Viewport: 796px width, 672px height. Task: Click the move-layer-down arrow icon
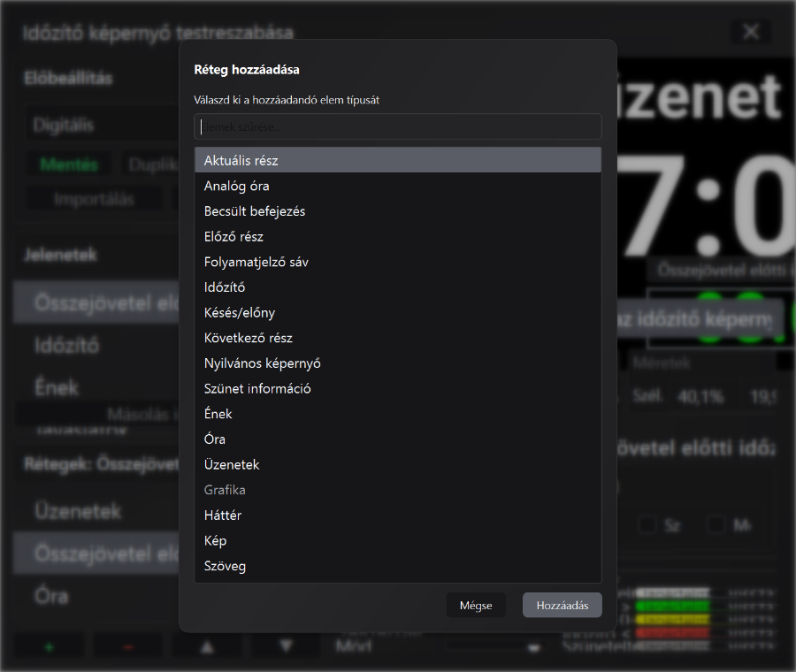click(x=287, y=646)
